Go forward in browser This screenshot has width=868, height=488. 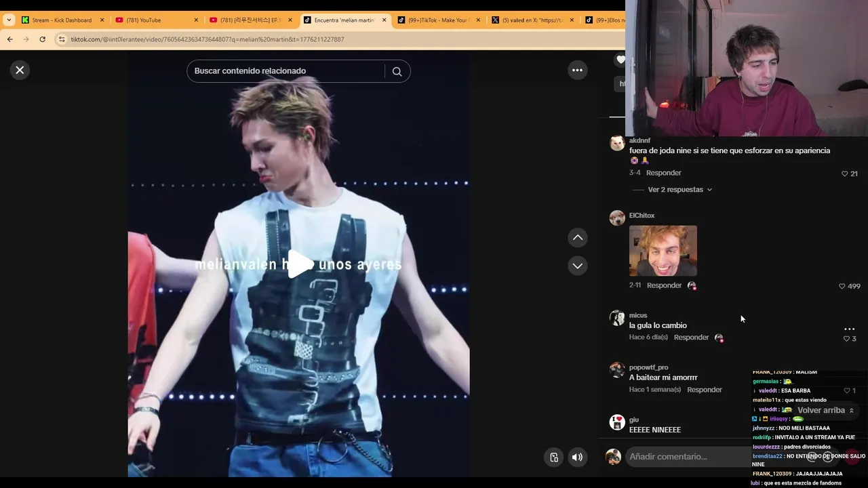click(26, 39)
